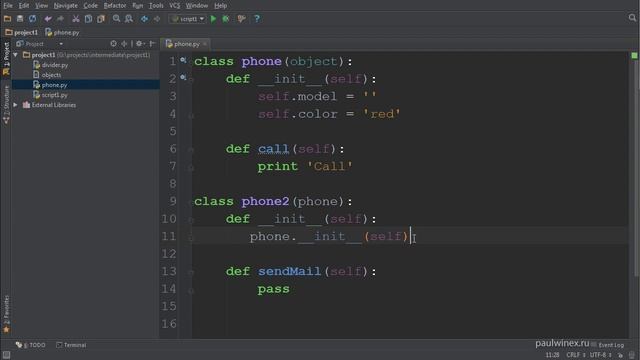Select divider.py in project tree

pyautogui.click(x=55, y=65)
